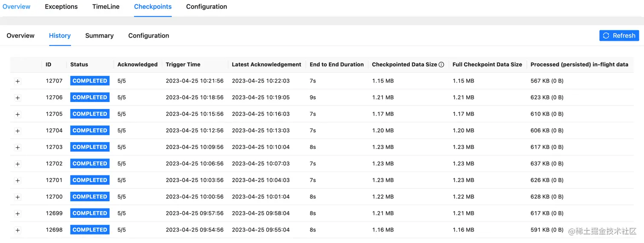This screenshot has height=243, width=644.
Task: Switch to the Exceptions tab
Action: (61, 7)
